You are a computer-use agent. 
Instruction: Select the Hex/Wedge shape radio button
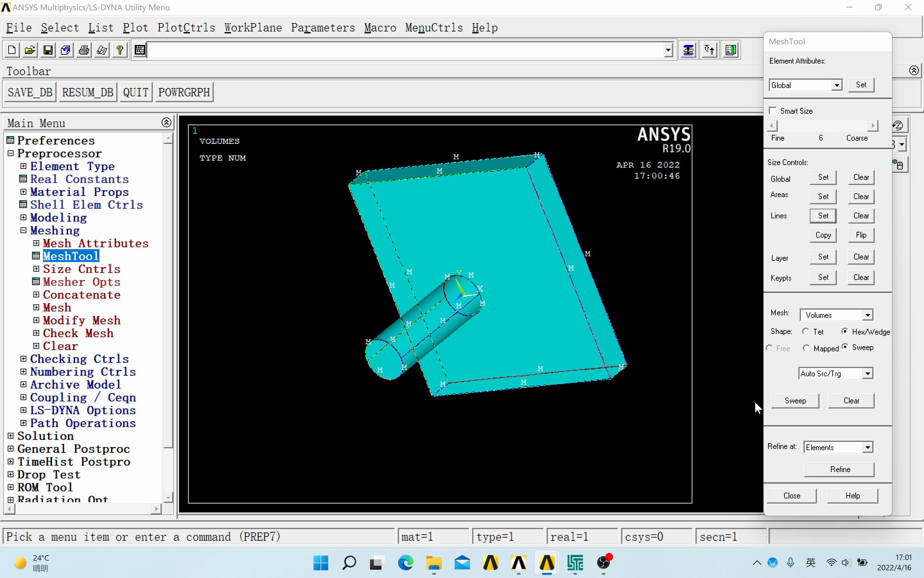[844, 331]
